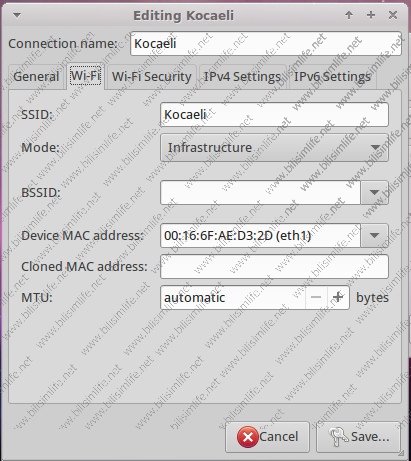Expand the Device MAC address dropdown arrow

[x=374, y=236]
